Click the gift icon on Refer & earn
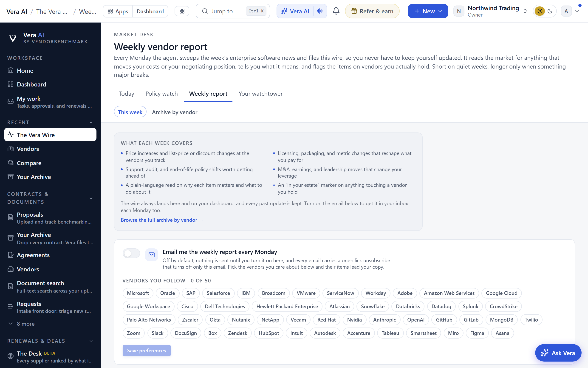This screenshot has height=368, width=588. point(354,11)
